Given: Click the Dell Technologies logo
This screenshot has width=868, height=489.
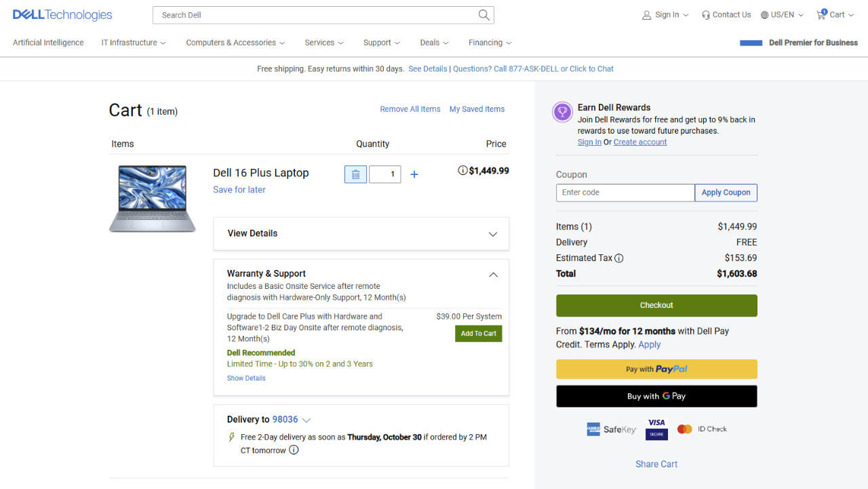Looking at the screenshot, I should point(62,15).
